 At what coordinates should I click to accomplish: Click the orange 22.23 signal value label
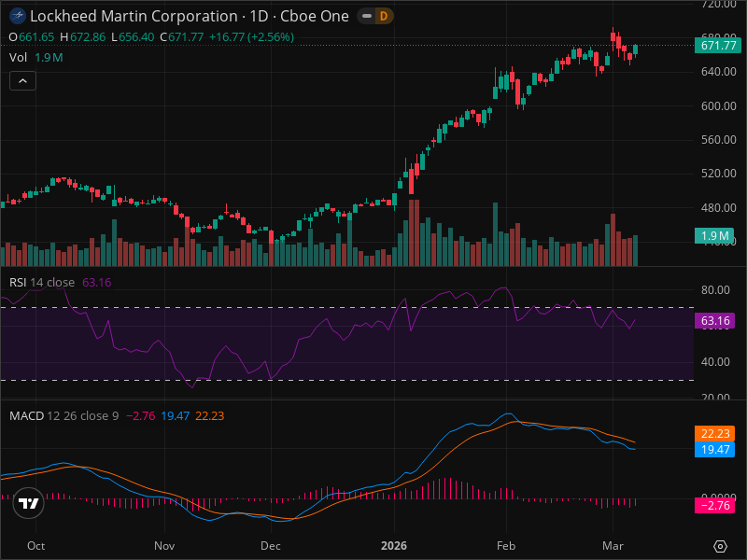point(714,433)
